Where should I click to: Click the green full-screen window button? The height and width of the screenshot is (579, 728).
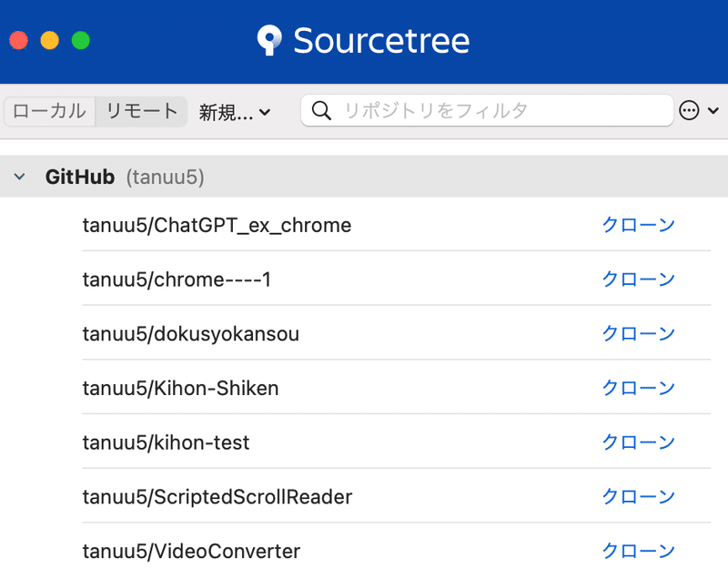tap(81, 40)
